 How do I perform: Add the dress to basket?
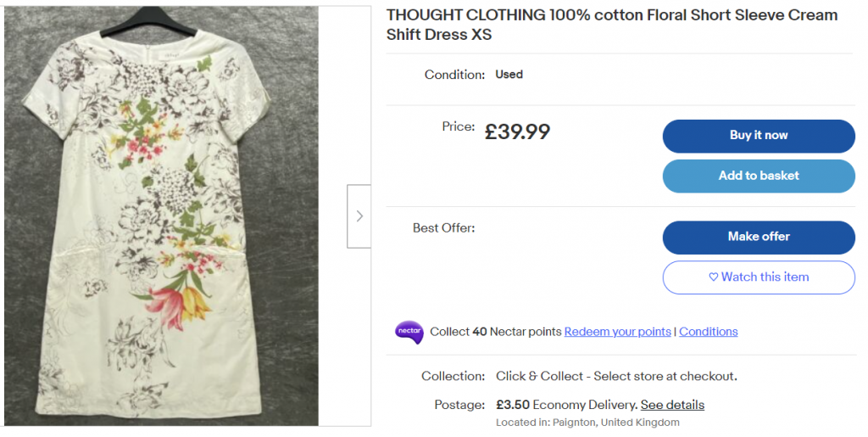click(759, 176)
